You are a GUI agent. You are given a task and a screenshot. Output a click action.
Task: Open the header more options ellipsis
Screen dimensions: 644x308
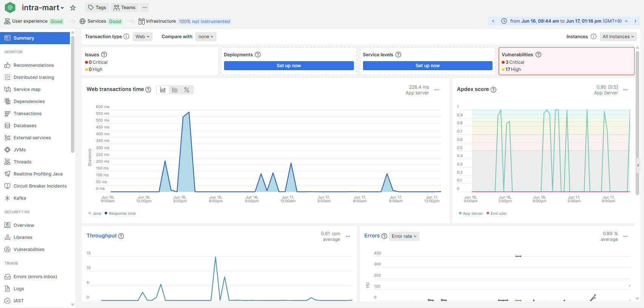[x=145, y=8]
